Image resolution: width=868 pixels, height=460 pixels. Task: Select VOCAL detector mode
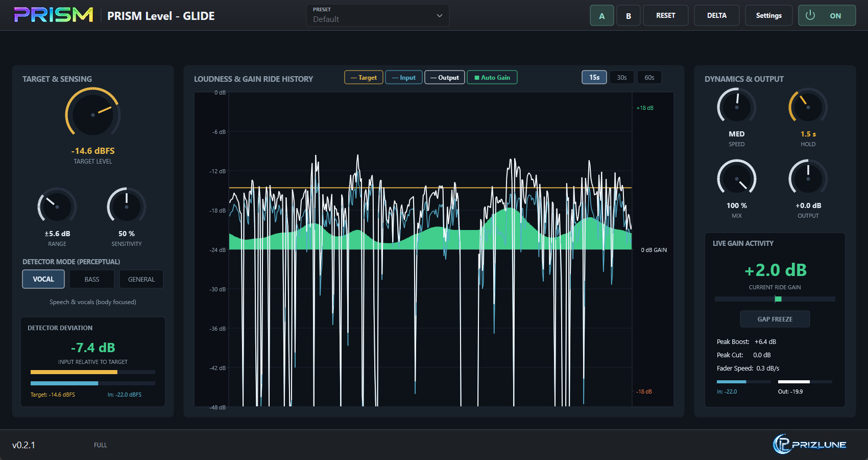click(x=43, y=279)
